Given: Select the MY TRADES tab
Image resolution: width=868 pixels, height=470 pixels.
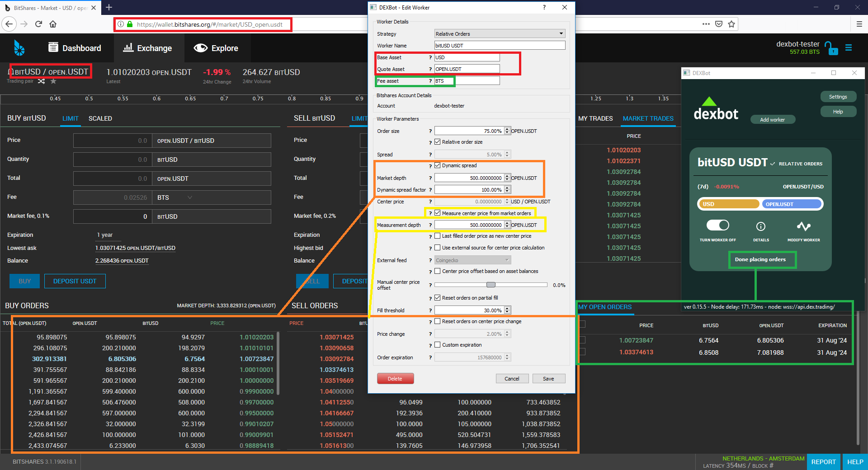Looking at the screenshot, I should tap(595, 118).
